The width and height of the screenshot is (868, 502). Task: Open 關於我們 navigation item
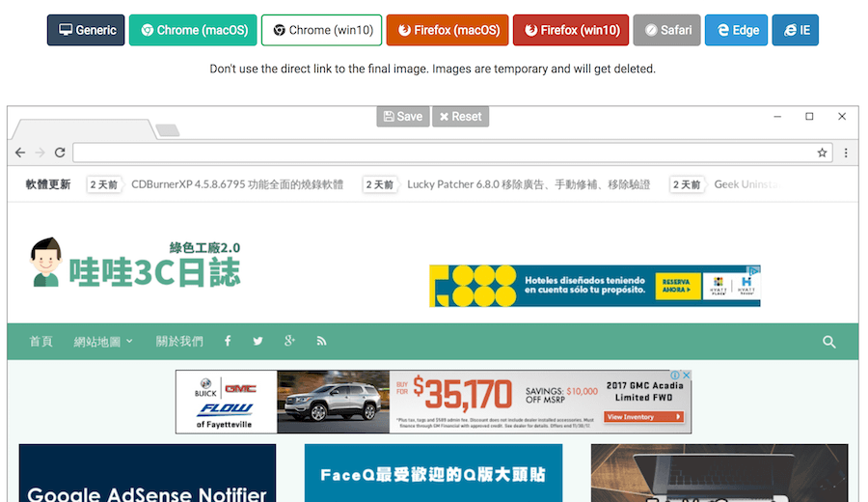(x=179, y=342)
